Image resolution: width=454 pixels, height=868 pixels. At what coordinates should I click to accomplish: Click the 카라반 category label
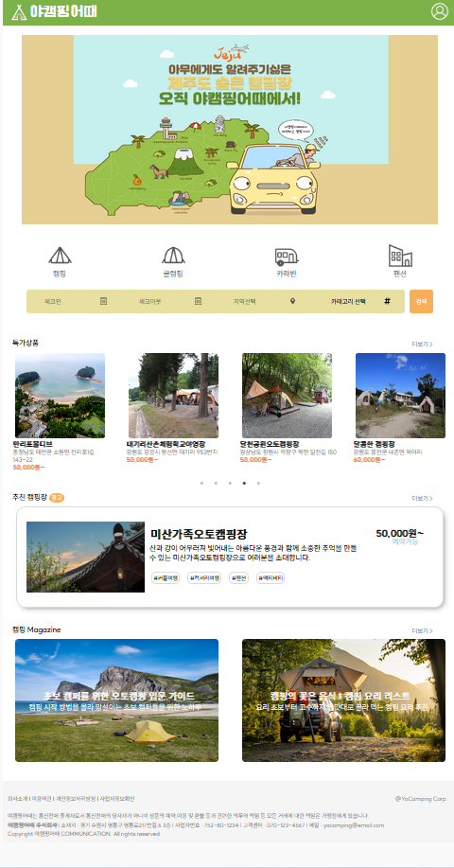[x=287, y=274]
